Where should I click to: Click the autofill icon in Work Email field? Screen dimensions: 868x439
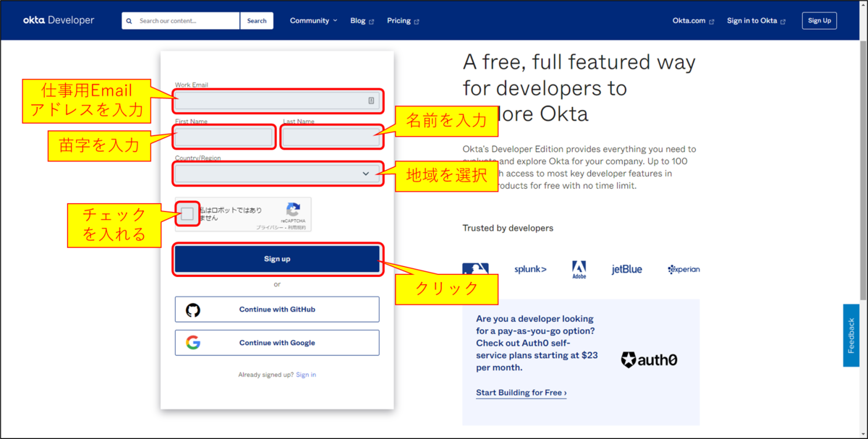tap(371, 101)
